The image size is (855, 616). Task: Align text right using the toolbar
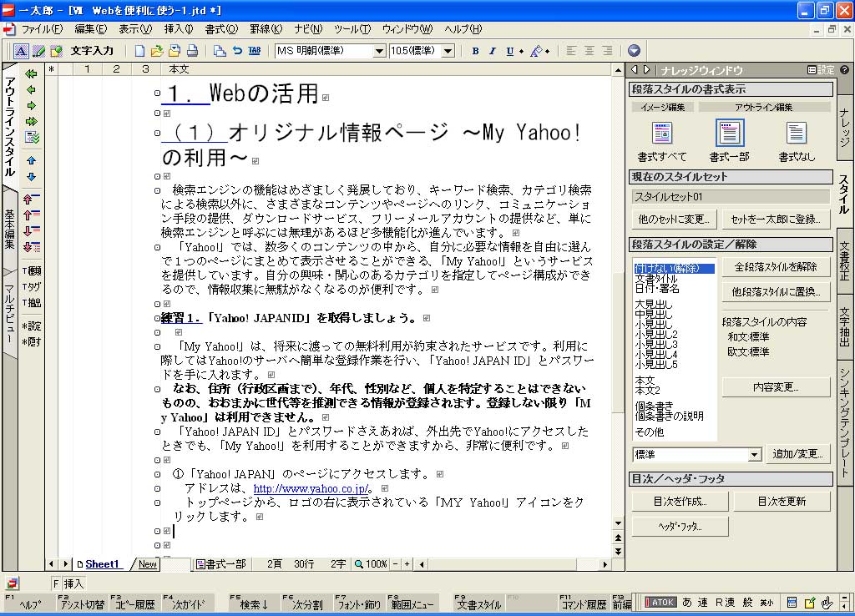(607, 51)
